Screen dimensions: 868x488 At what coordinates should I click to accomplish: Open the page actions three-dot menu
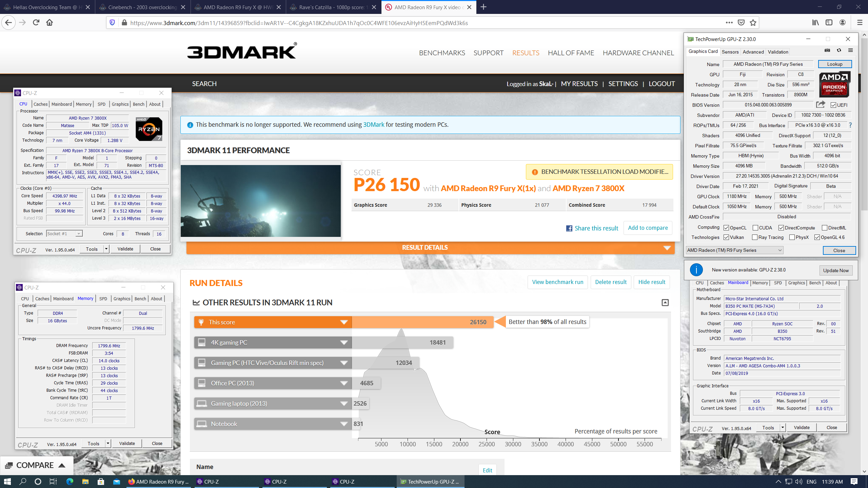[x=729, y=23]
